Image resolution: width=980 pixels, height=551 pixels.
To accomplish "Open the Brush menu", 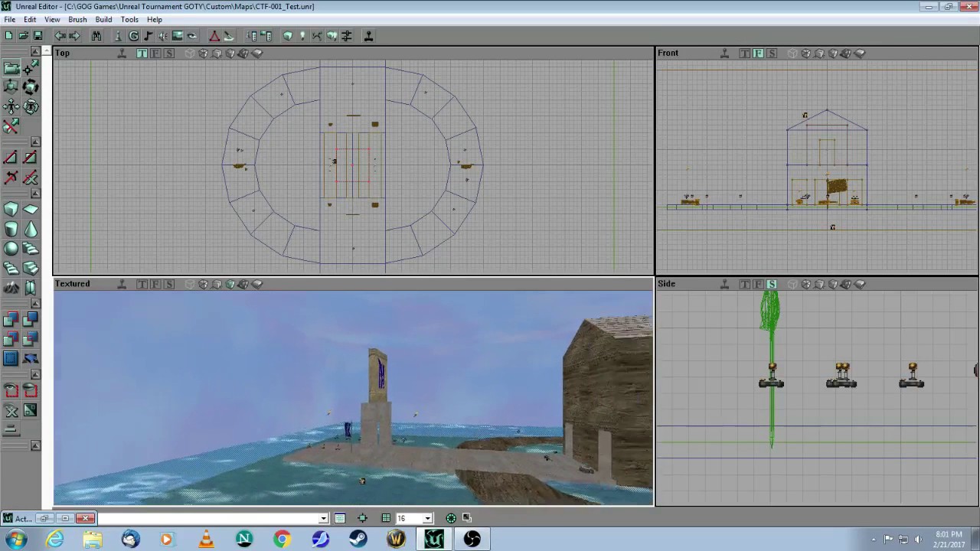I will 77,19.
